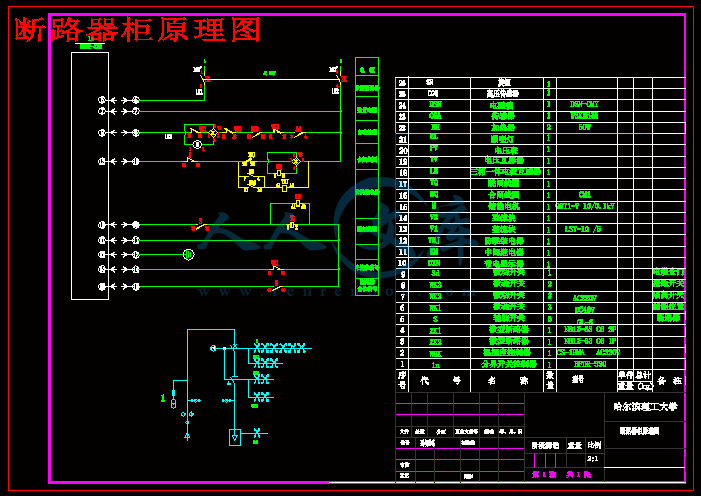
Task: Click the 备注 column header
Action: pos(669,381)
